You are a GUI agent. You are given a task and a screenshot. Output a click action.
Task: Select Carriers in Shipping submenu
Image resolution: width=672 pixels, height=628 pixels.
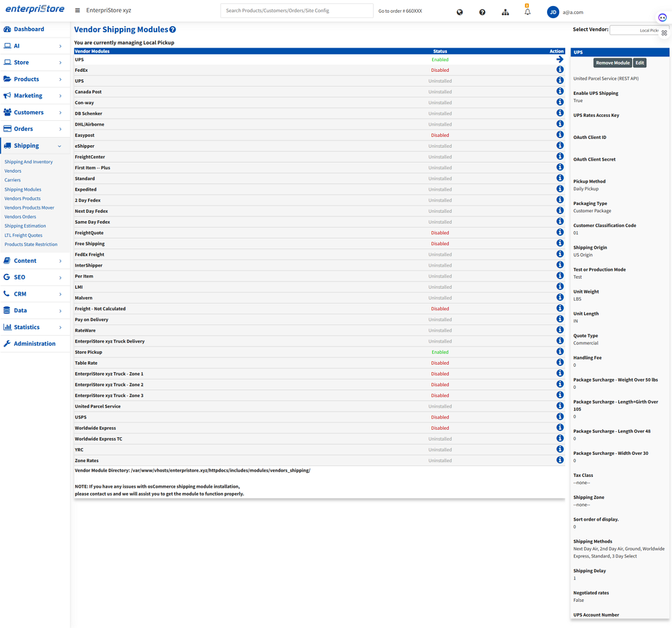(13, 180)
